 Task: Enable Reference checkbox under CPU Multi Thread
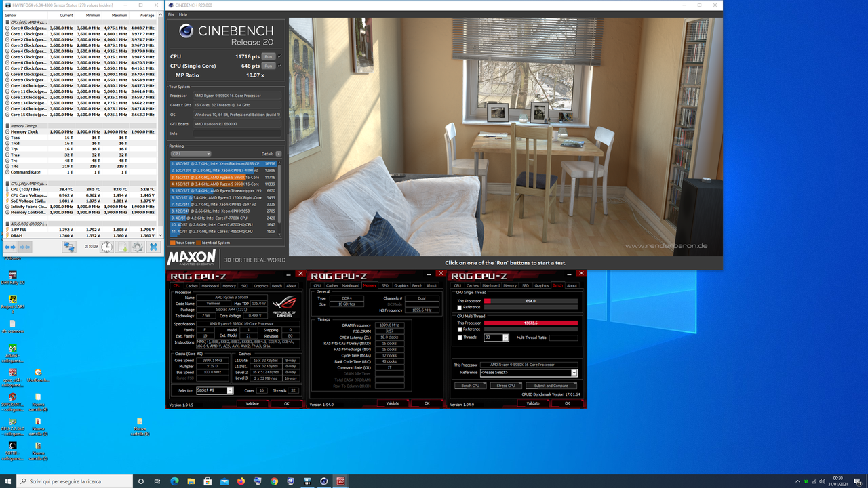[x=460, y=329]
